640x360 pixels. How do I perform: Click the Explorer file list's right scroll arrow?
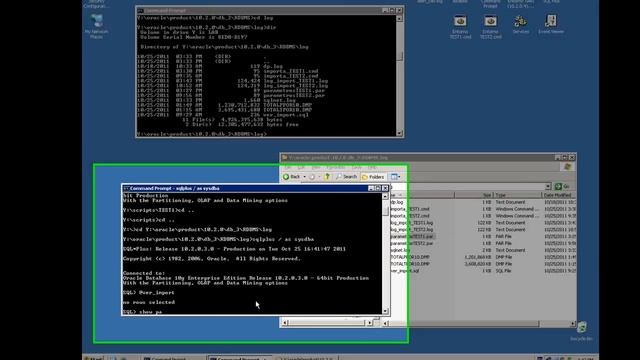pyautogui.click(x=573, y=324)
